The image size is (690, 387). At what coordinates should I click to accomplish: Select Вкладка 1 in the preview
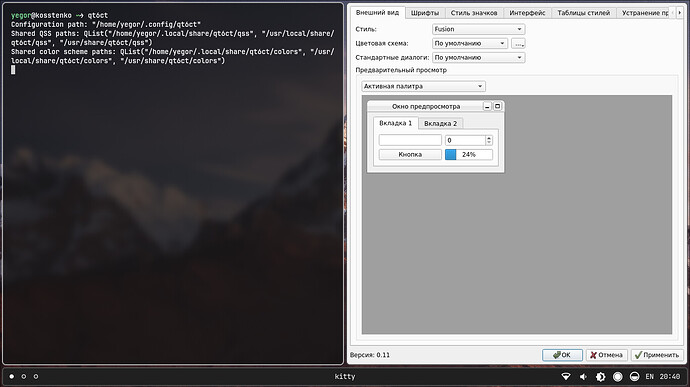point(396,123)
